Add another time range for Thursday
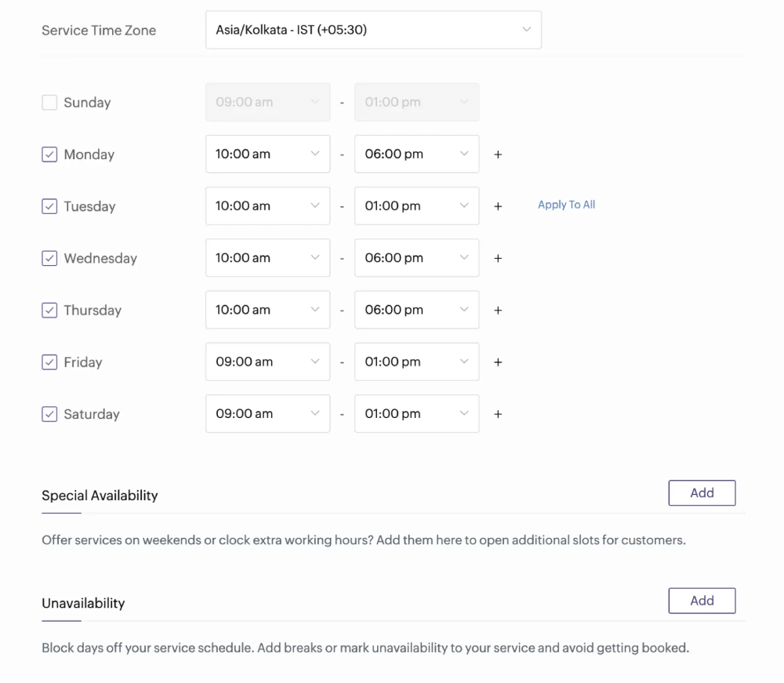 (498, 310)
